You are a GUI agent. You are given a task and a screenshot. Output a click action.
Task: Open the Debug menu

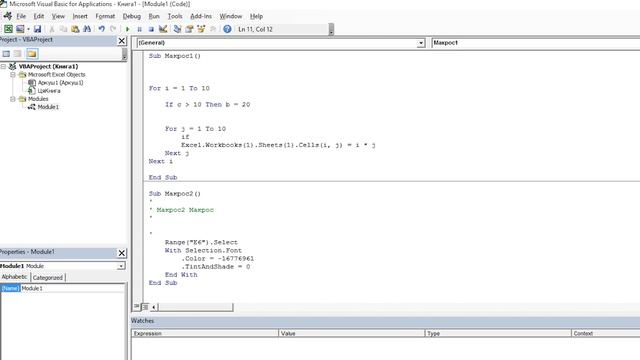pyautogui.click(x=131, y=16)
